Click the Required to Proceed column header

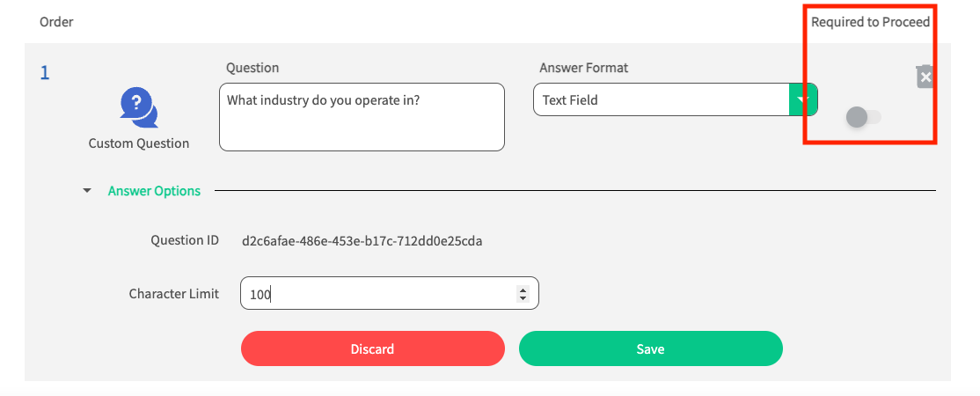coord(870,22)
